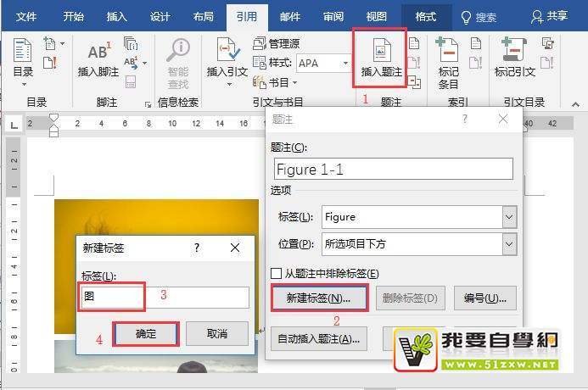Open the 脚注 group dialog launcher
The image size is (588, 390).
pos(148,104)
